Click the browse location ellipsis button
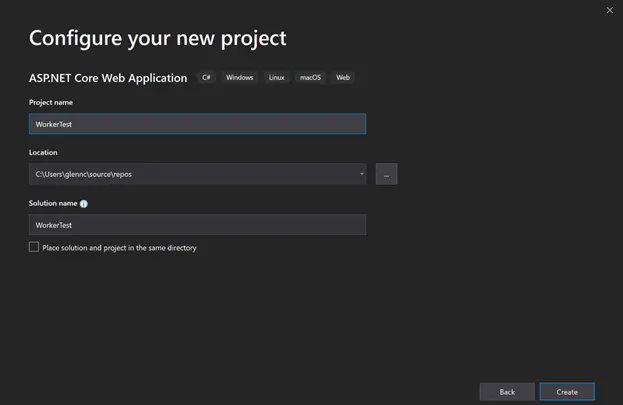This screenshot has height=405, width=623. point(386,174)
